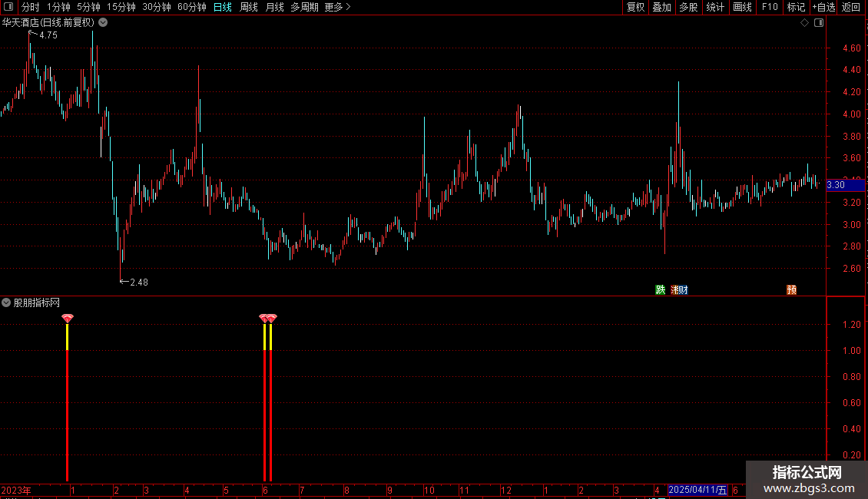The image size is (868, 499).
Task: Click the 华天酒店(日线.前复权) title
Action: coord(48,23)
